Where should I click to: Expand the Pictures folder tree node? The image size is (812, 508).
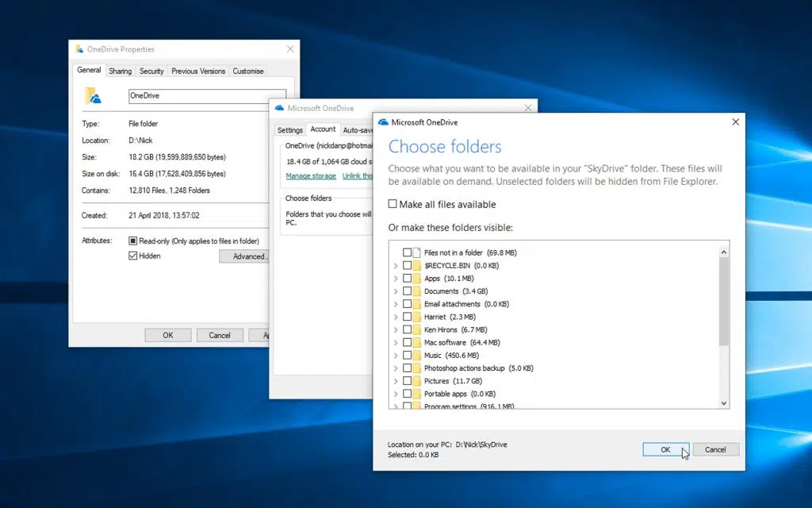point(396,381)
